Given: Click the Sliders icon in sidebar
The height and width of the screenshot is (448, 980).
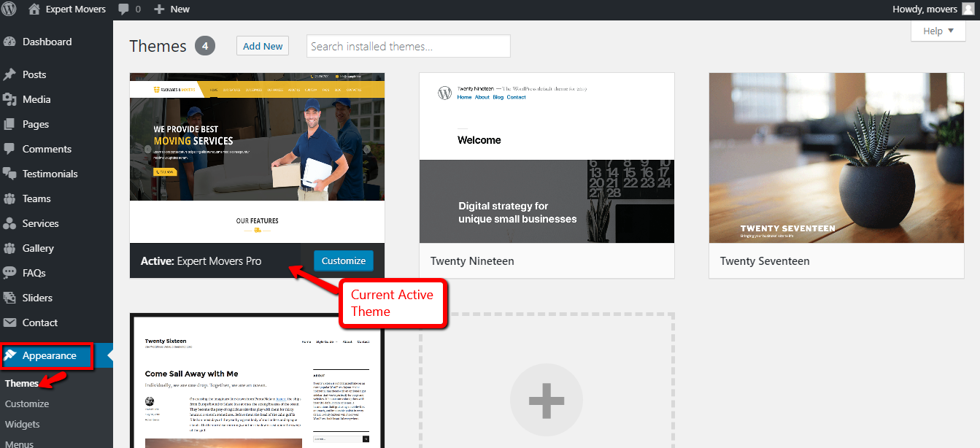Looking at the screenshot, I should click(x=9, y=298).
